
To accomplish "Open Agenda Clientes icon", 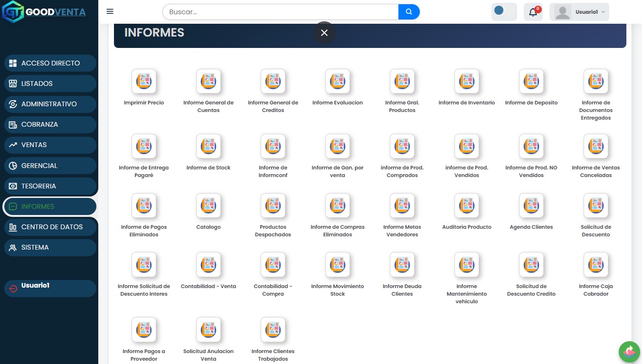I will pos(531,205).
